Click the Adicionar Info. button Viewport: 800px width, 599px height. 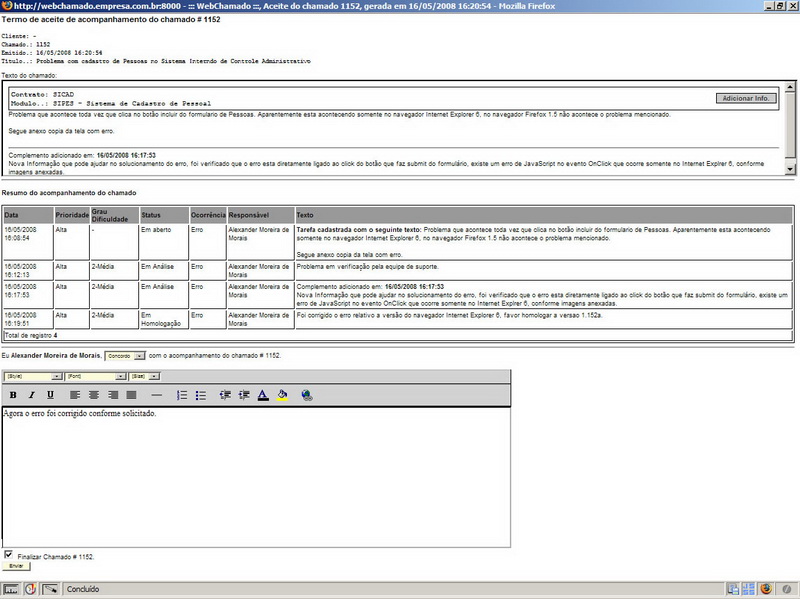747,98
